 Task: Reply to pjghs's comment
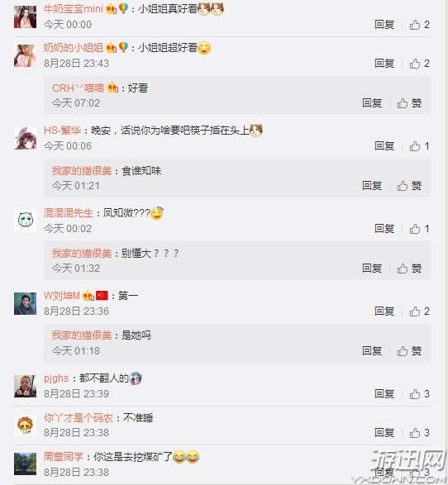point(384,394)
